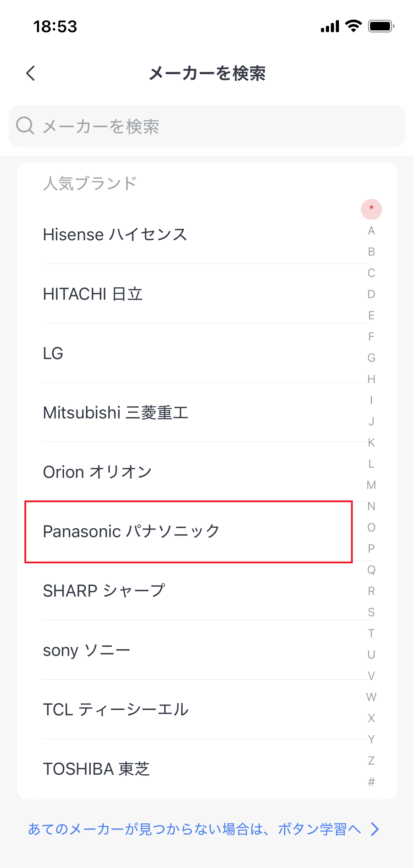This screenshot has height=868, width=414.
Task: Tap the red asterisk index marker
Action: (371, 209)
